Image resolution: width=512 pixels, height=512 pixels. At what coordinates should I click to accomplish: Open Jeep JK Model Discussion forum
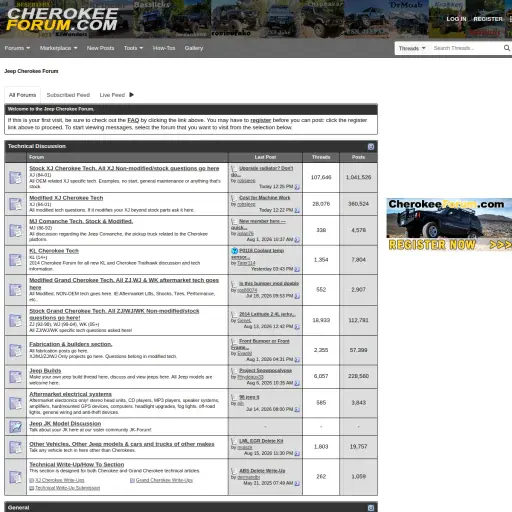[65, 423]
